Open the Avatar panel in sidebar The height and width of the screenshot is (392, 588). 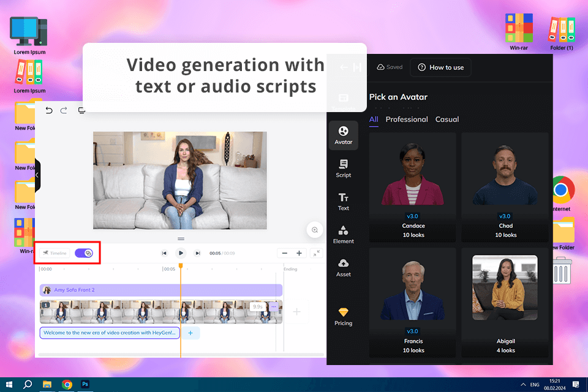point(344,135)
